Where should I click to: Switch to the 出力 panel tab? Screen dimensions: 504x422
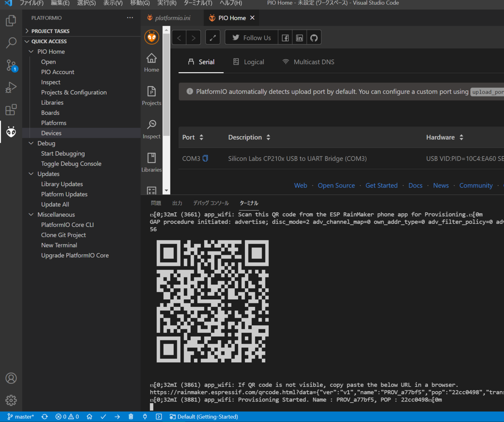(177, 203)
